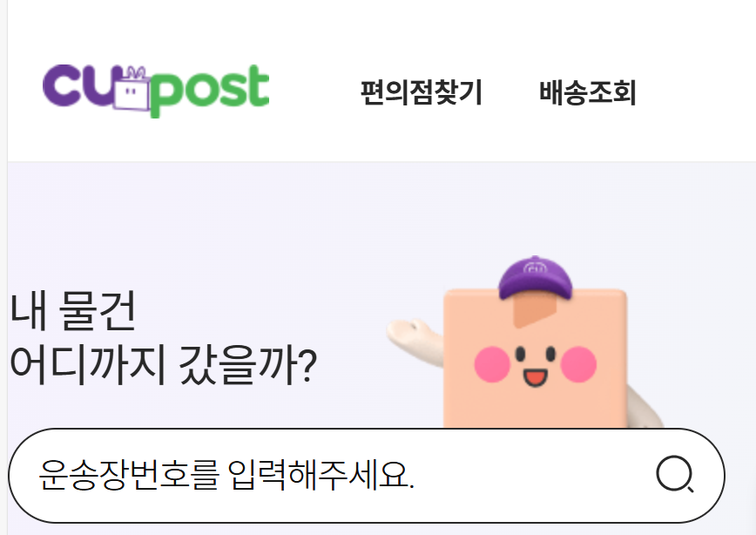Click the tape strip on mascot box
This screenshot has height=535, width=756.
coord(534,312)
